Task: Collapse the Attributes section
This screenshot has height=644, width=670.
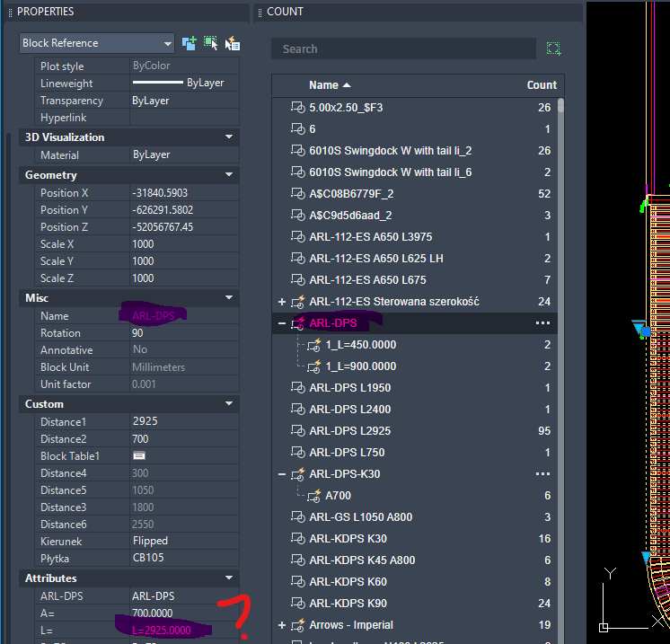Action: point(229,578)
